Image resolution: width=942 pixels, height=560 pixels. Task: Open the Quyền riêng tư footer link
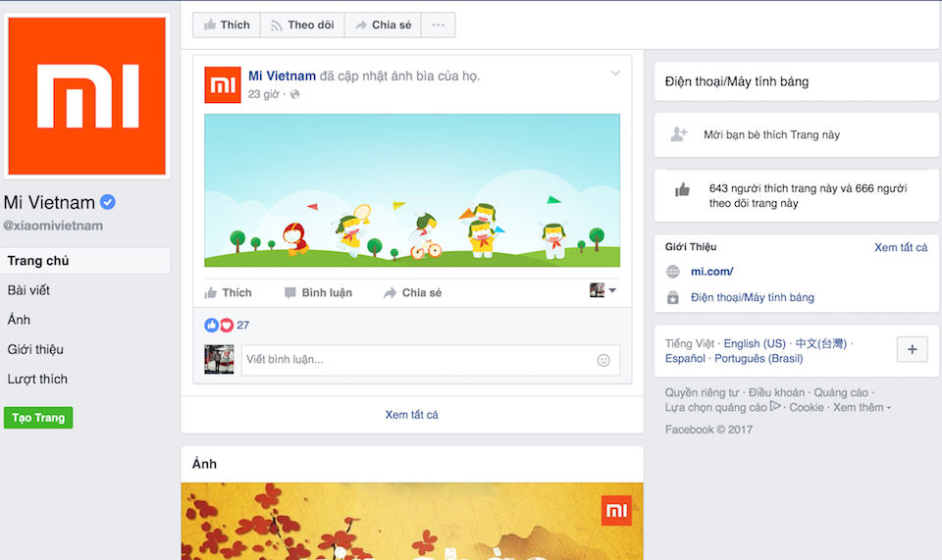tap(702, 392)
